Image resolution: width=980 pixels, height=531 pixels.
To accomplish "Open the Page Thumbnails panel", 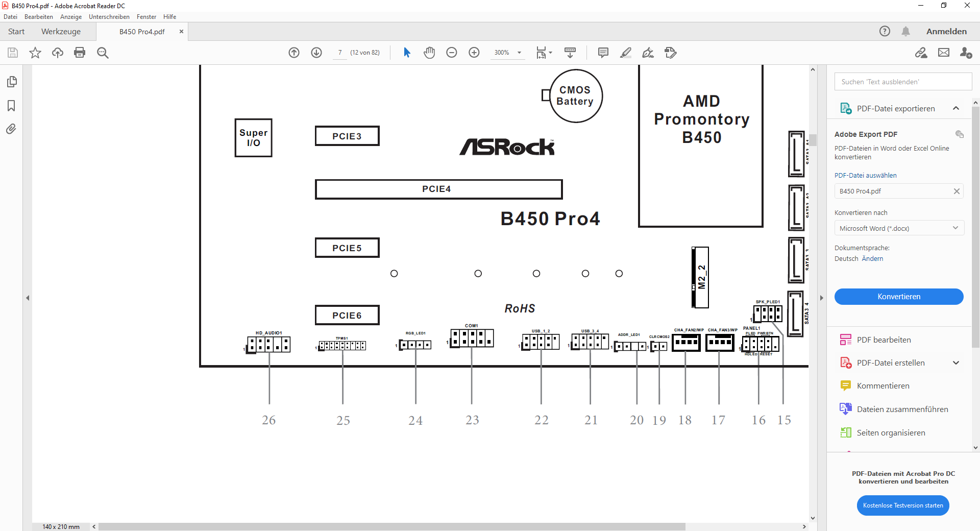I will (x=12, y=82).
